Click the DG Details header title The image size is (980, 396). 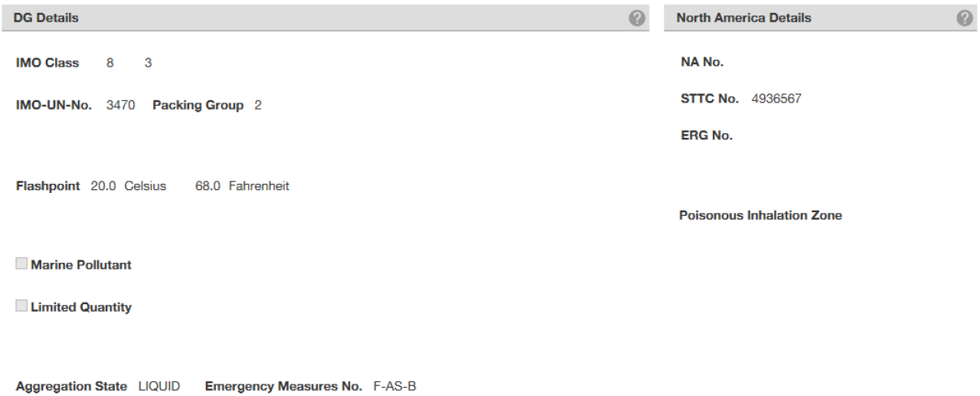[46, 18]
